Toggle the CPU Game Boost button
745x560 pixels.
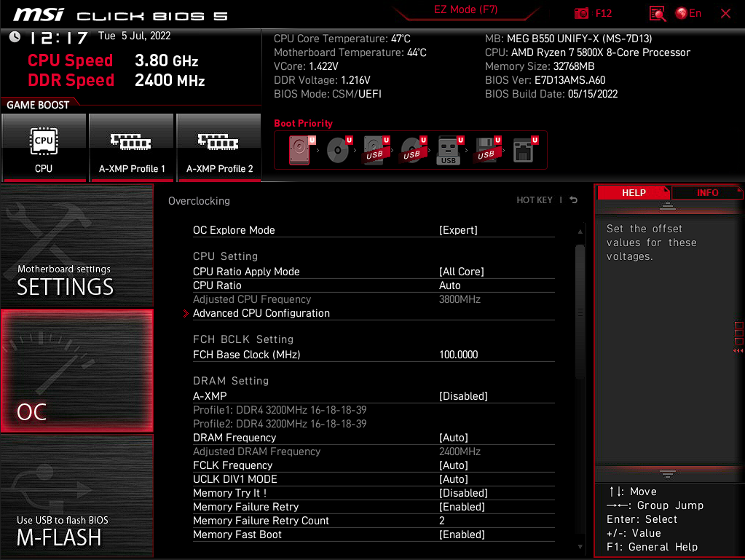[44, 147]
